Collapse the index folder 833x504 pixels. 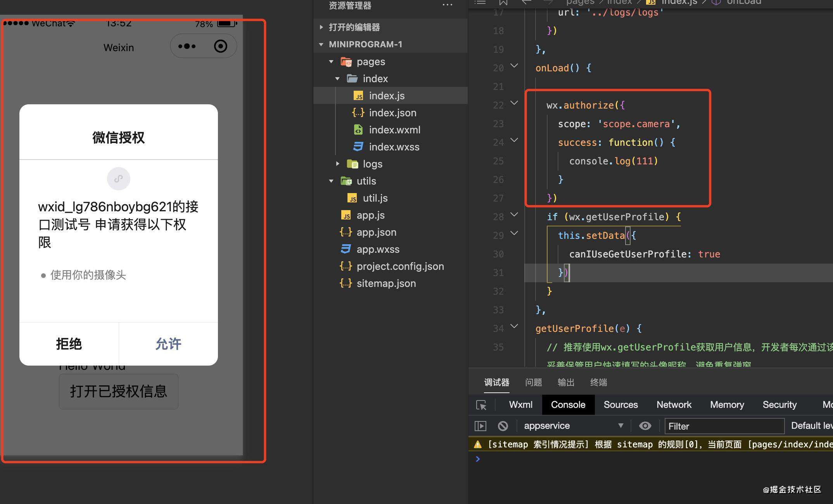point(337,79)
